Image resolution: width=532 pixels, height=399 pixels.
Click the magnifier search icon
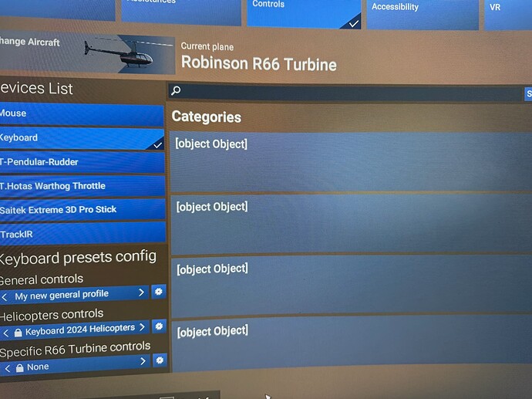[x=176, y=90]
